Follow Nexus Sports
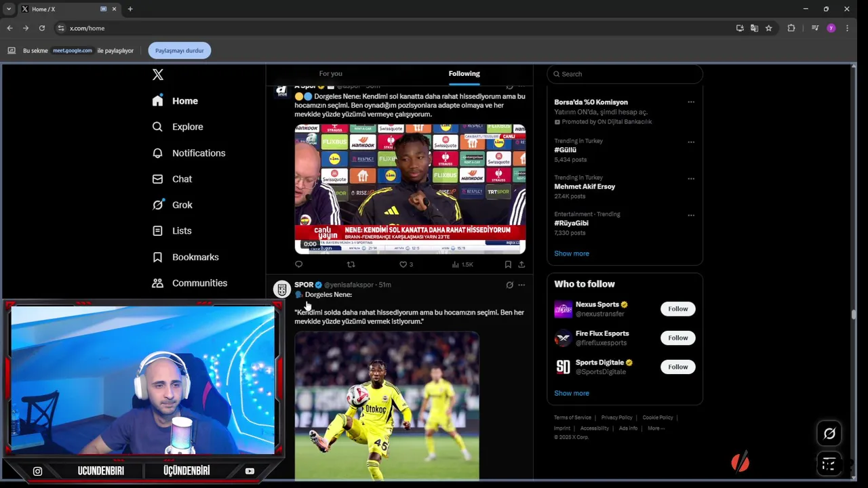 click(677, 309)
